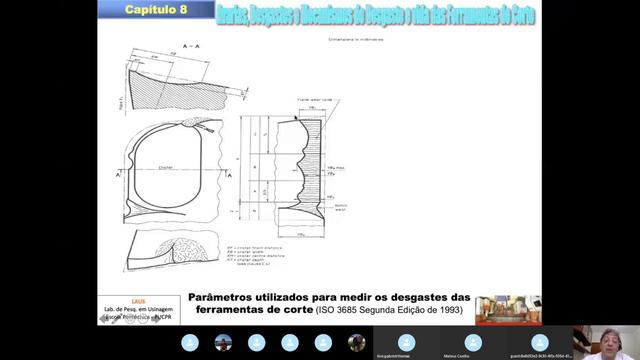Select the guest participant avatar tile
The image size is (640, 360).
pos(540,343)
